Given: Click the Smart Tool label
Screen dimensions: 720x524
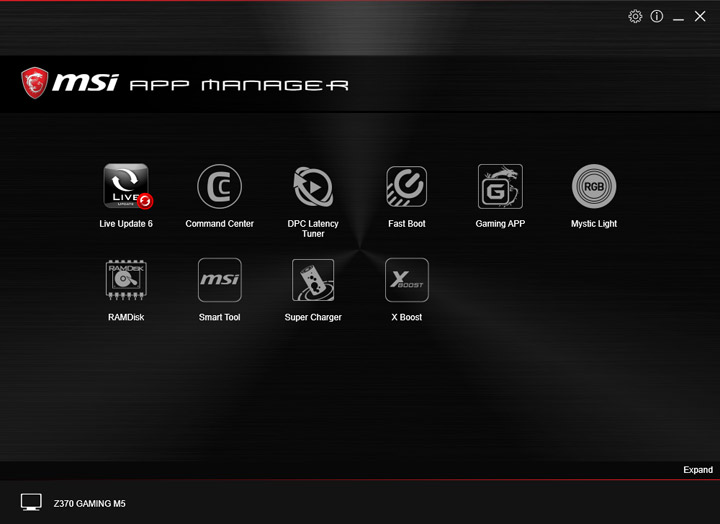Looking at the screenshot, I should coord(219,317).
